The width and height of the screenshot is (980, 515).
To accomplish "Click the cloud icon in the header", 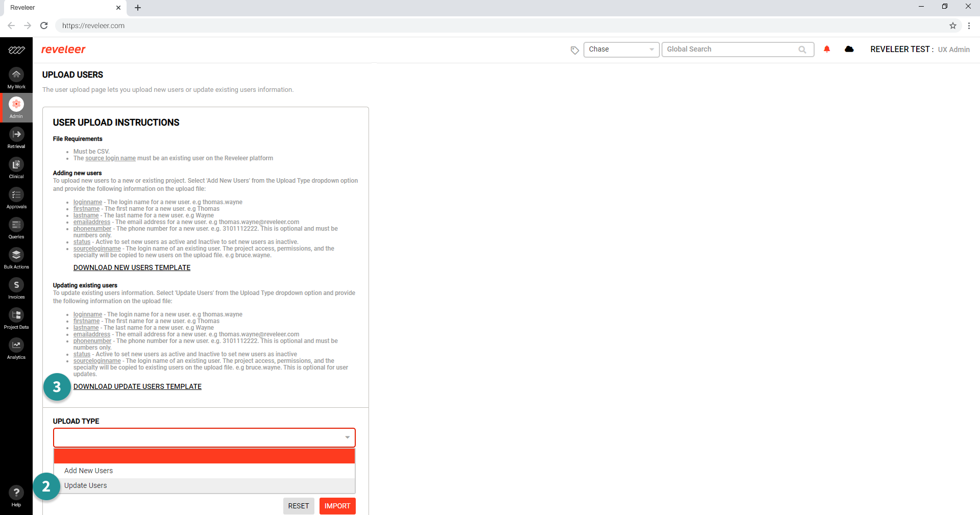I will pyautogui.click(x=849, y=49).
